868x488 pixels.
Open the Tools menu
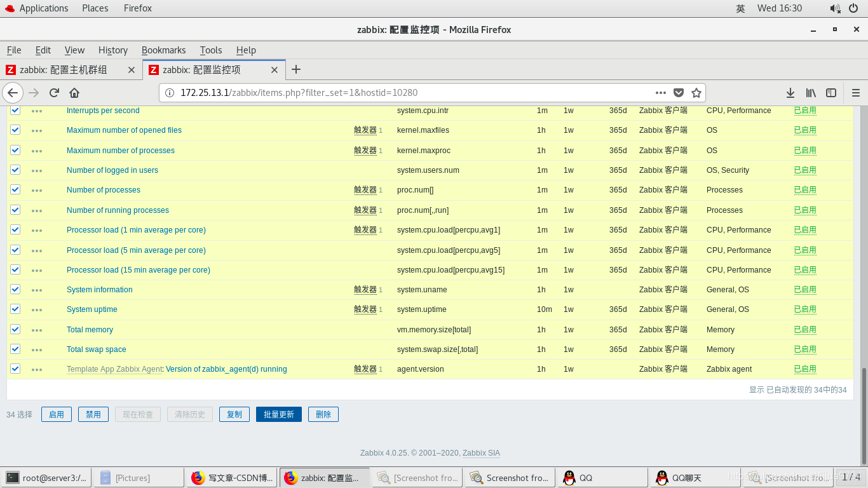point(211,50)
